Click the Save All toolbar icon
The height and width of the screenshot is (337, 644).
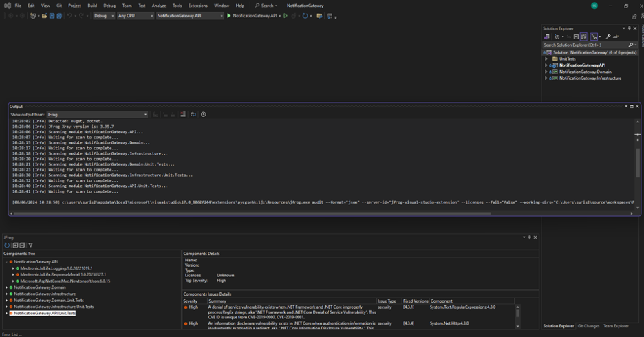[x=59, y=16]
